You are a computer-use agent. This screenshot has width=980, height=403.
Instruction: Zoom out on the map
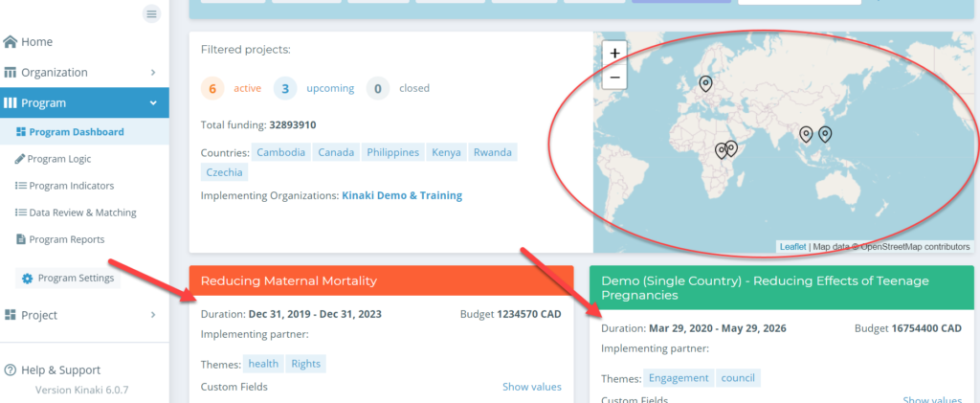[614, 77]
